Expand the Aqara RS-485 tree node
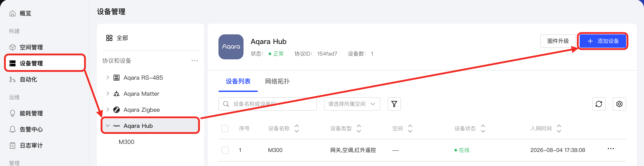The image size is (644, 166). point(108,78)
